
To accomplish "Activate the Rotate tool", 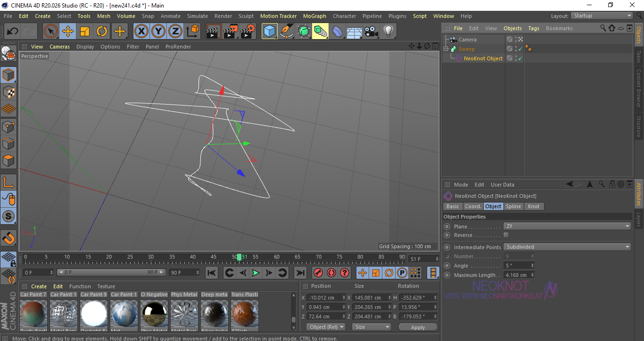I will (102, 32).
